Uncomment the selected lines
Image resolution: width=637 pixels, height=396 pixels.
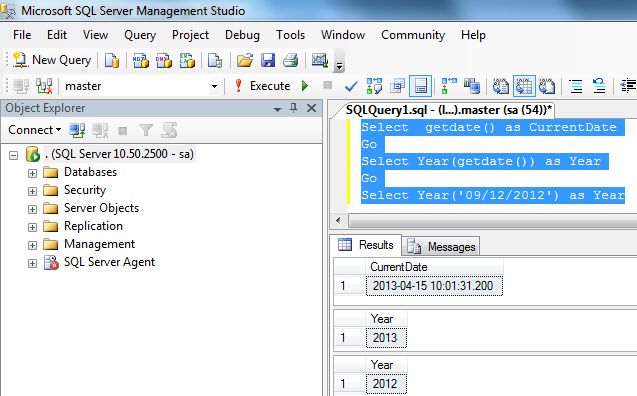click(x=599, y=86)
